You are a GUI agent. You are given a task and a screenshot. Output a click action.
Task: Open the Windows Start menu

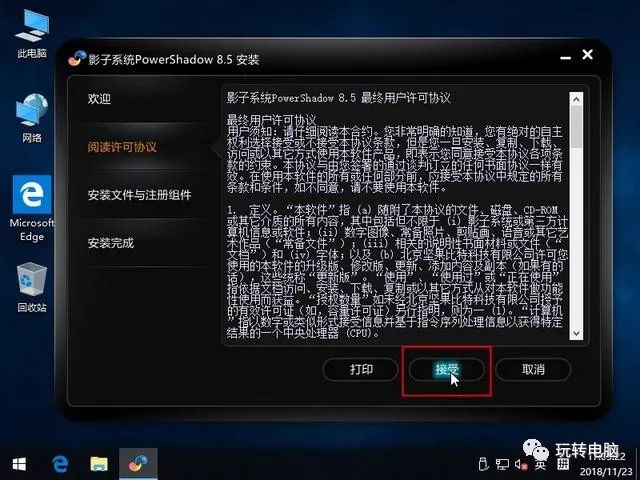[19, 464]
